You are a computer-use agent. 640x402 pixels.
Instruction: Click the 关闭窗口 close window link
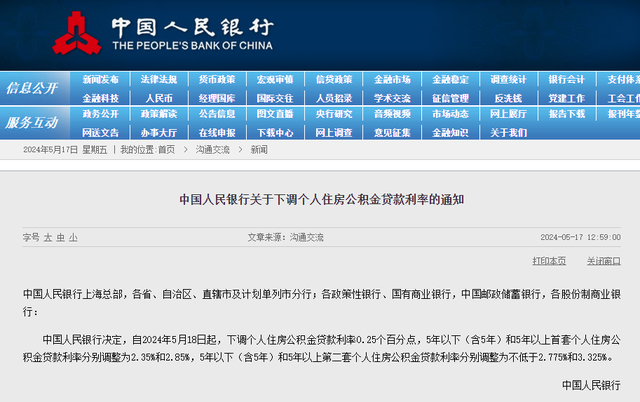tap(604, 261)
